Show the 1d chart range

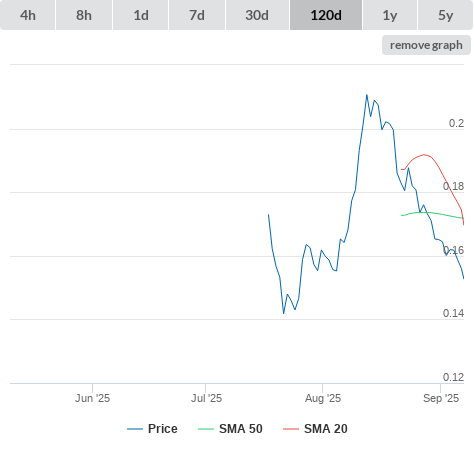[x=141, y=15]
